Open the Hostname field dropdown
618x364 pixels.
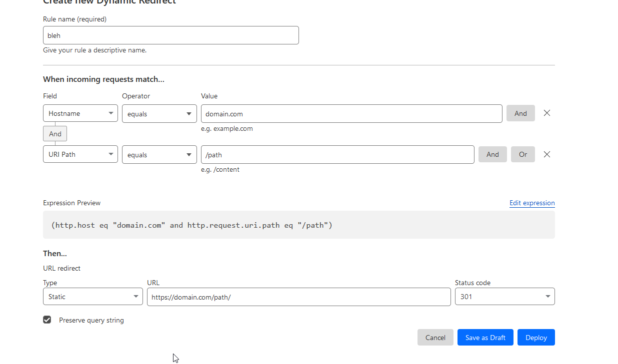80,113
